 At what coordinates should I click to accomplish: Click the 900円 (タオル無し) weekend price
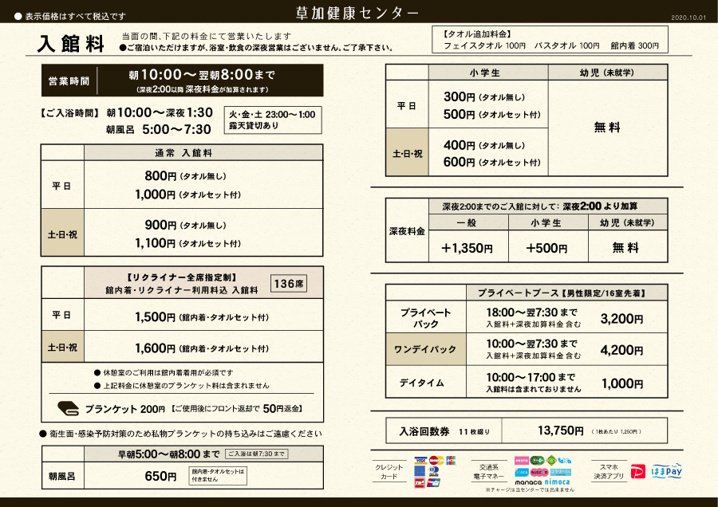185,225
